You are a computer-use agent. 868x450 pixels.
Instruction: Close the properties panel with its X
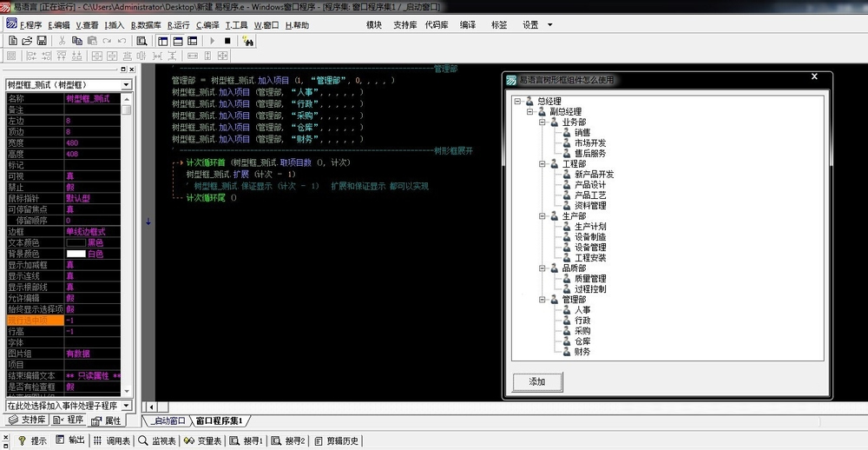point(132,69)
